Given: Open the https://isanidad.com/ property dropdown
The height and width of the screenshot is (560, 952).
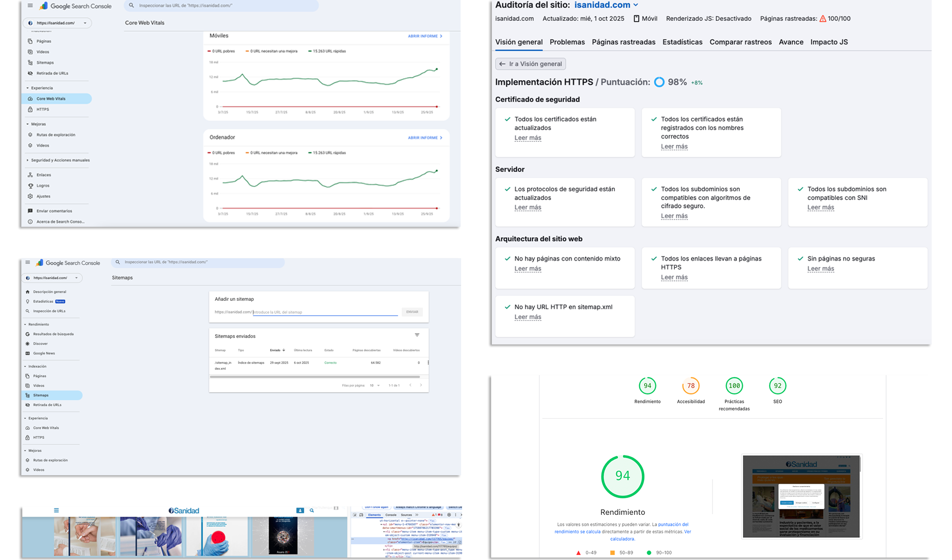Looking at the screenshot, I should click(x=57, y=23).
